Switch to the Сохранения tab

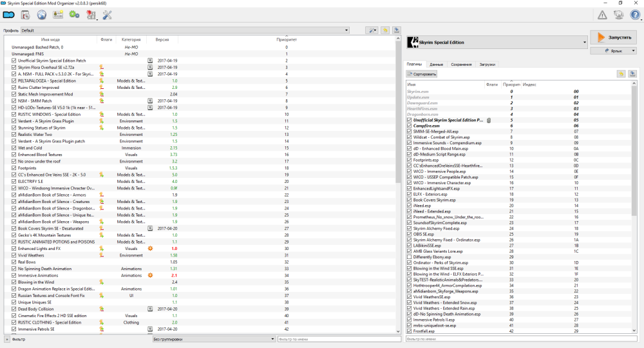coord(461,64)
